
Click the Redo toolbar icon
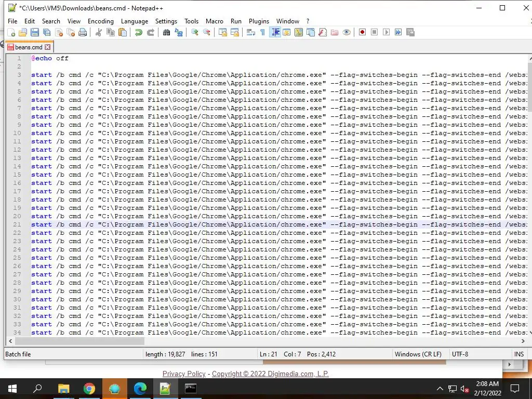150,33
